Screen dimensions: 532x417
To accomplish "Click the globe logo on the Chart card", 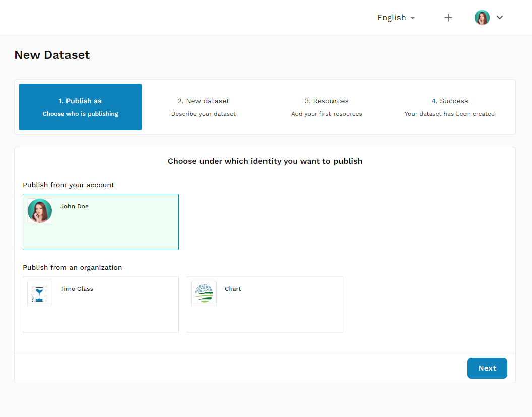I will click(x=204, y=293).
